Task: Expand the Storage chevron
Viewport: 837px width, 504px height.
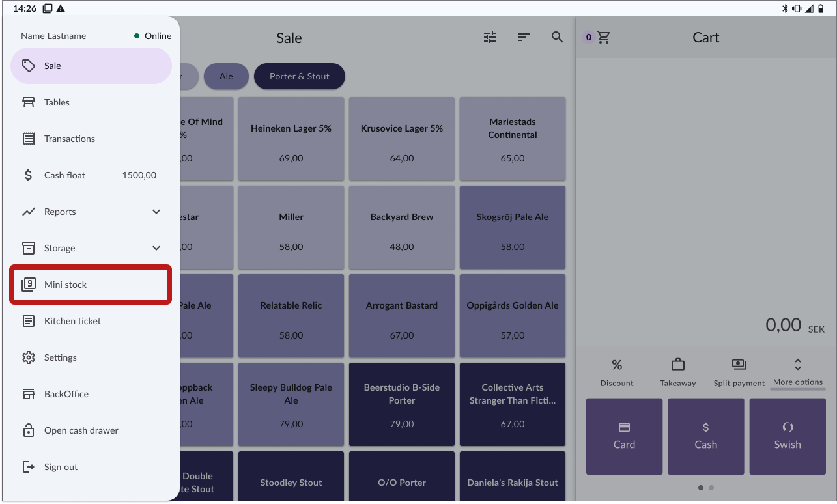Action: (156, 248)
